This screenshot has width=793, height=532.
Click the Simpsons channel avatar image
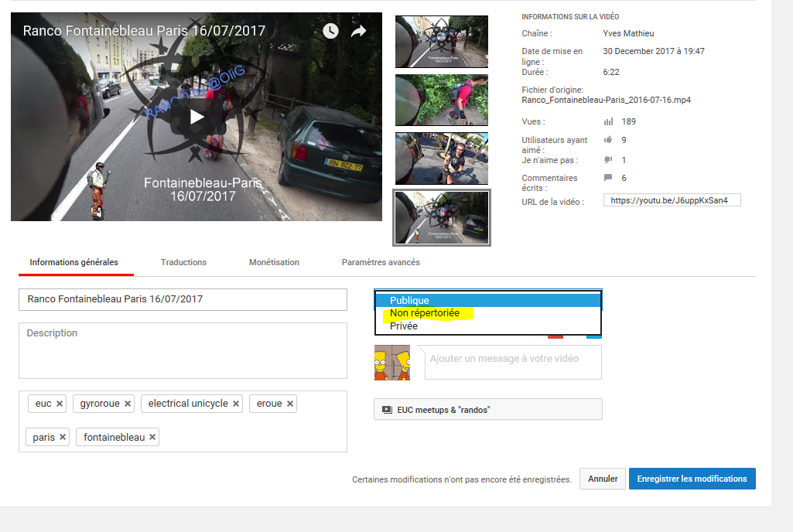392,363
